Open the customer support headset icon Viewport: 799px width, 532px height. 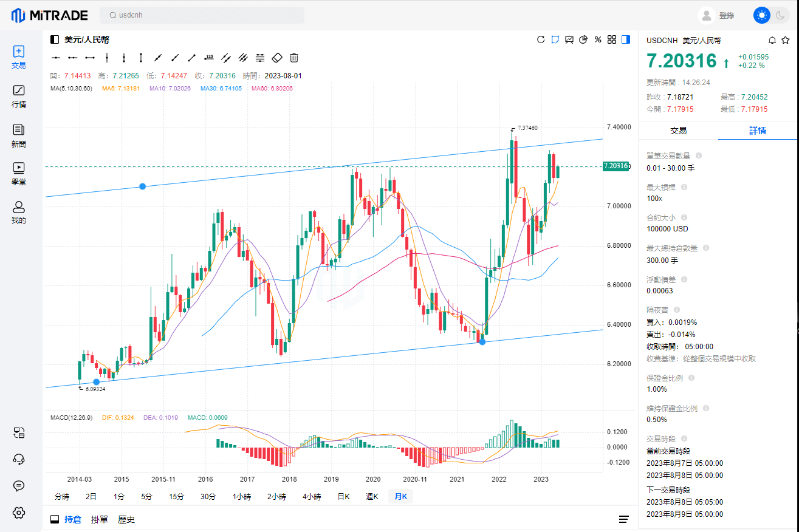pos(19,459)
